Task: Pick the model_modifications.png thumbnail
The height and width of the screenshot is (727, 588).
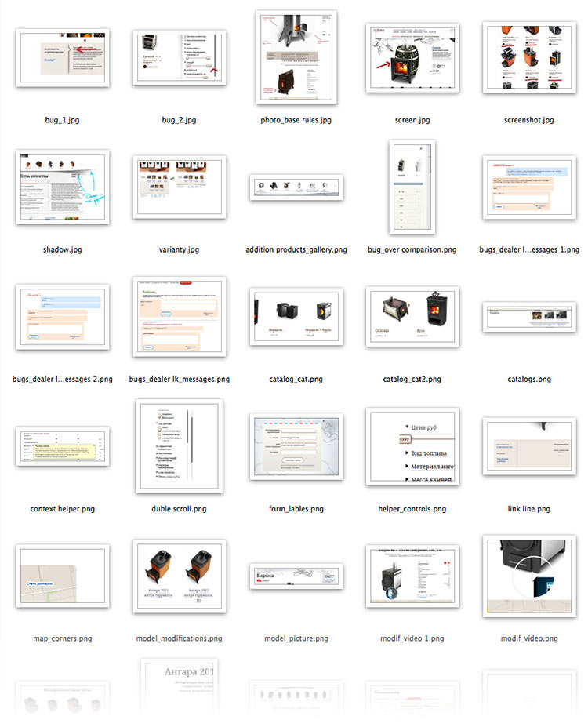Action: (x=179, y=576)
